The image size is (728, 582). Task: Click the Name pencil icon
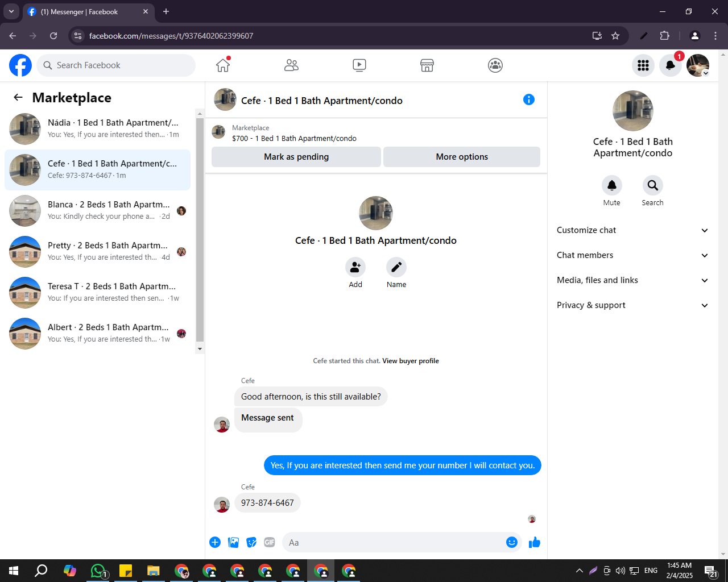coord(396,267)
